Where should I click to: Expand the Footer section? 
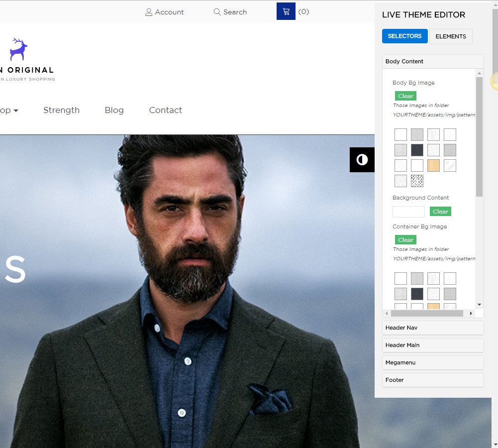pyautogui.click(x=432, y=380)
